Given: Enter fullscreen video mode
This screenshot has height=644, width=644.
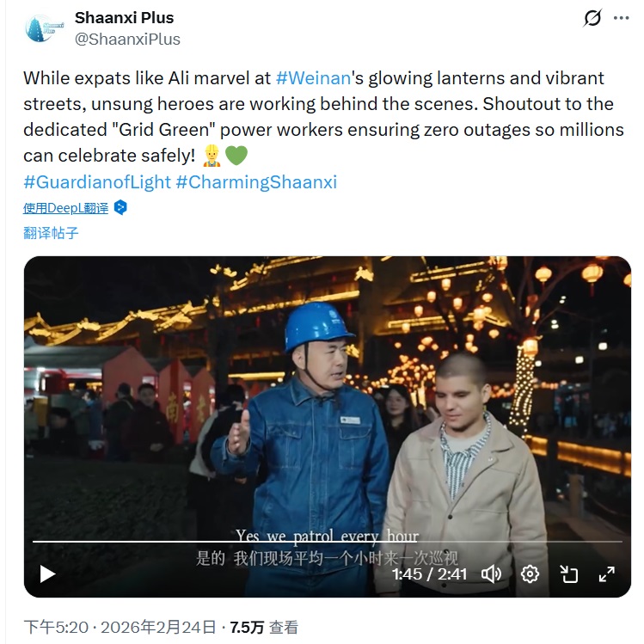Looking at the screenshot, I should [x=606, y=573].
